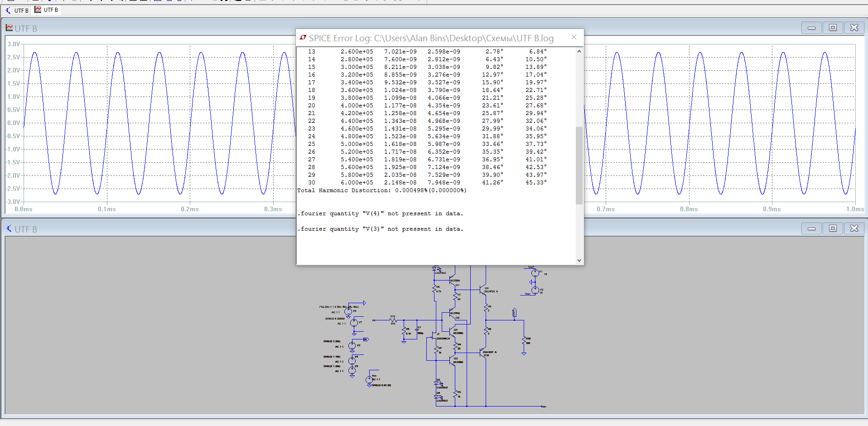Minimize the schematic UTF B window
The width and height of the screenshot is (868, 426).
811,228
